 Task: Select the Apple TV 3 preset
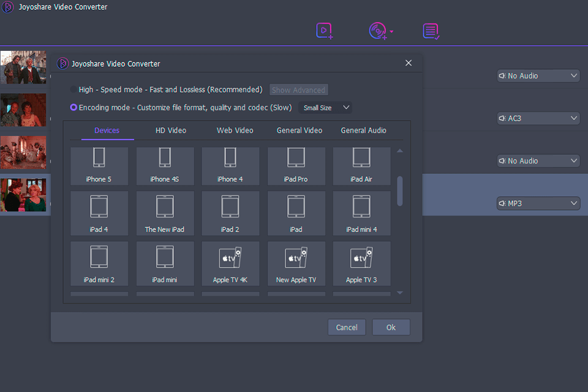(361, 263)
